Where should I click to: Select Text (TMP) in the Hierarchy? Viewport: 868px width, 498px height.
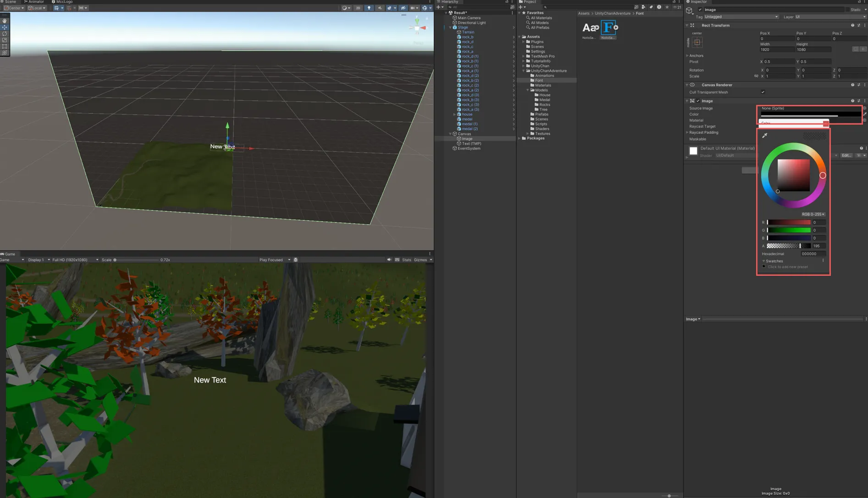click(471, 143)
